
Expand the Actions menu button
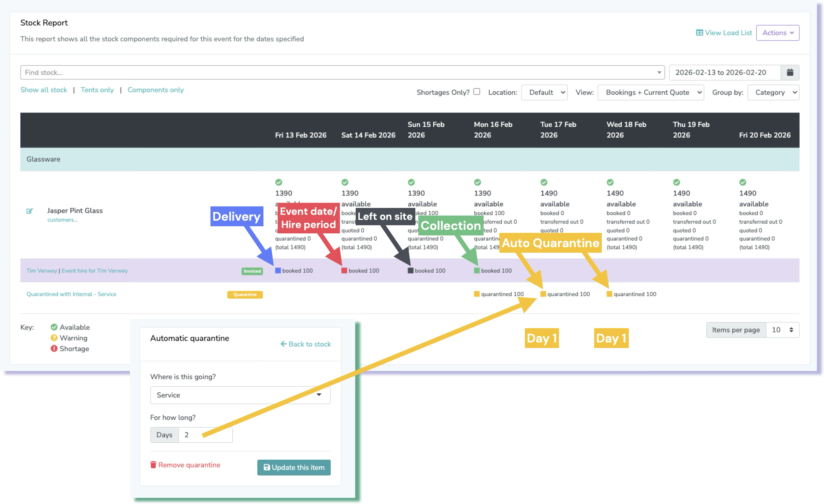(778, 33)
